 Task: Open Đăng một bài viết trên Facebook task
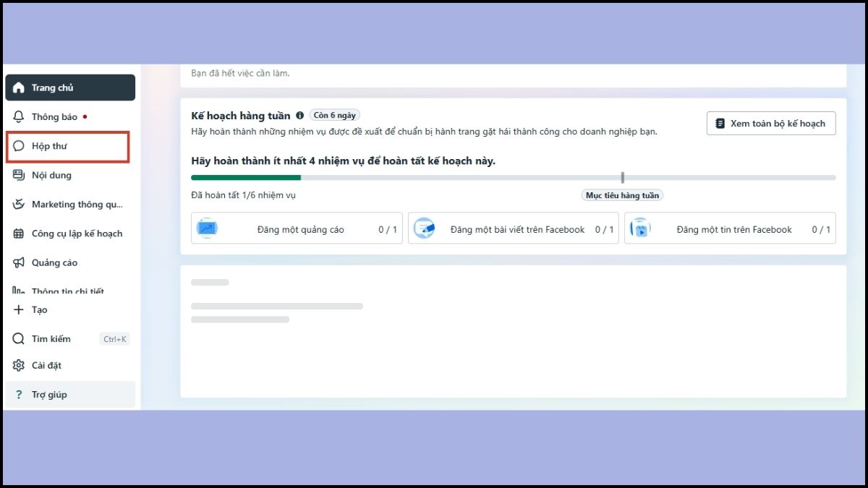(x=514, y=228)
